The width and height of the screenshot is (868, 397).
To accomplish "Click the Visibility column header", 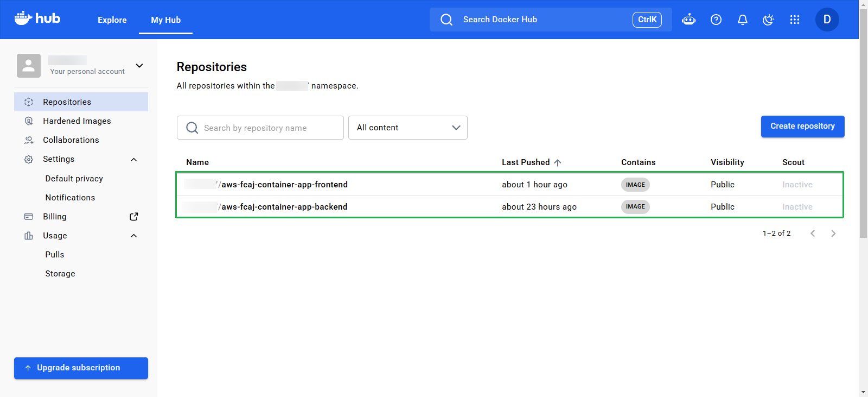I will [x=727, y=162].
